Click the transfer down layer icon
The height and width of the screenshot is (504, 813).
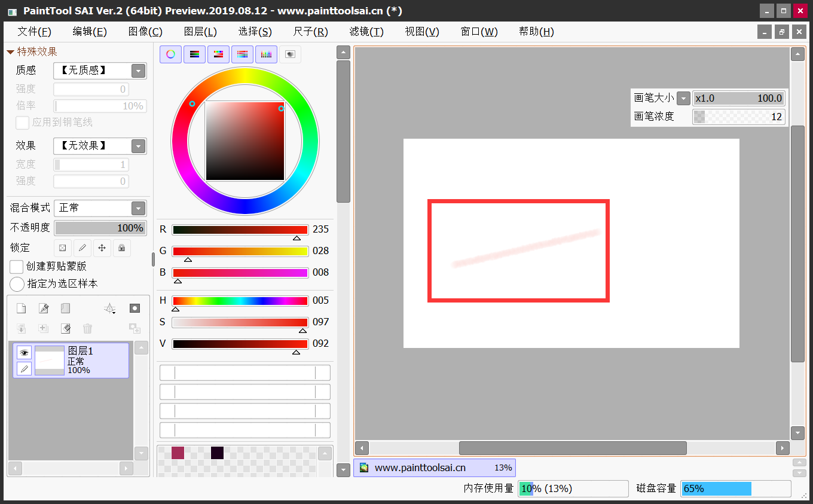(21, 328)
